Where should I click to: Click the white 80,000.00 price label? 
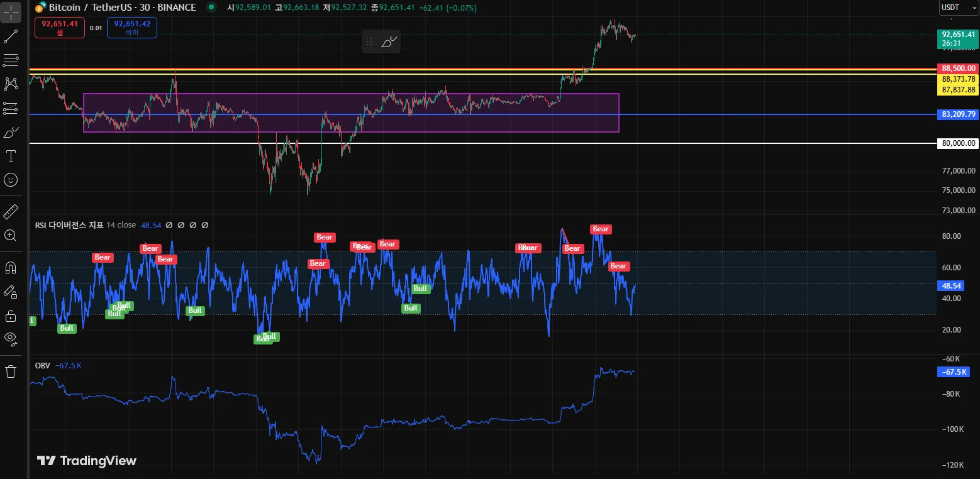959,143
